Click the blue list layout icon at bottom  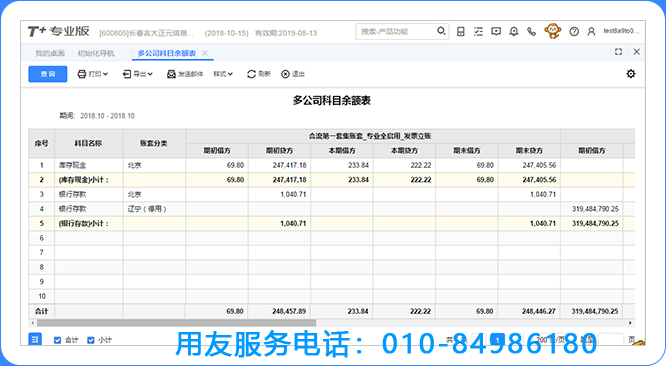[35, 339]
